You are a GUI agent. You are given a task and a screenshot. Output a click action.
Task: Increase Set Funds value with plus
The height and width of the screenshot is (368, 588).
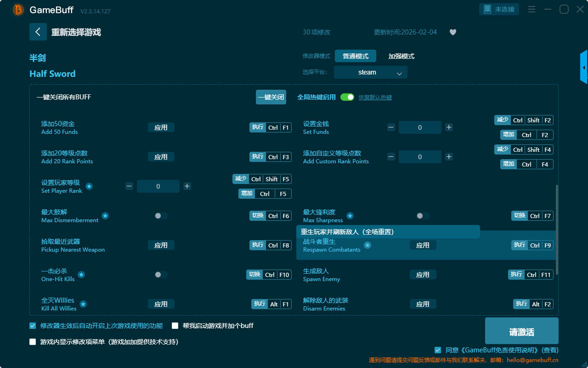pos(449,127)
